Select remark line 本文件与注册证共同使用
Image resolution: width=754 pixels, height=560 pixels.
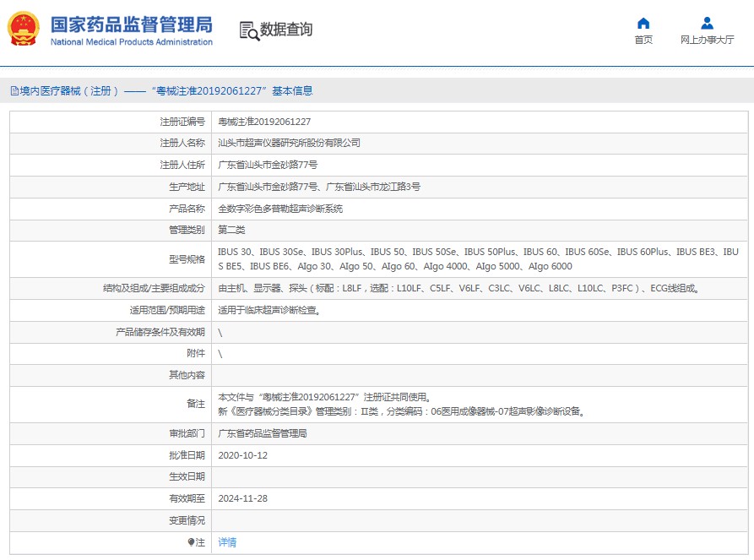tap(324, 397)
